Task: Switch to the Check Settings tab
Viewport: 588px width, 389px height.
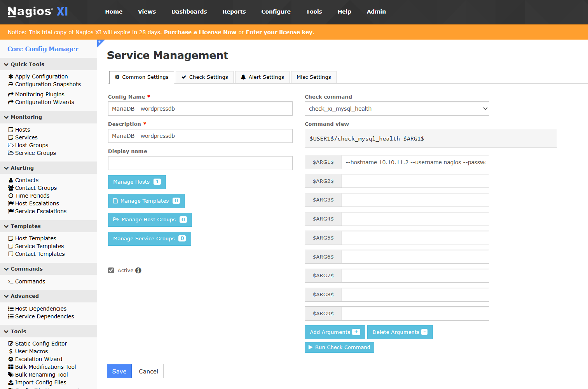Action: click(x=204, y=77)
